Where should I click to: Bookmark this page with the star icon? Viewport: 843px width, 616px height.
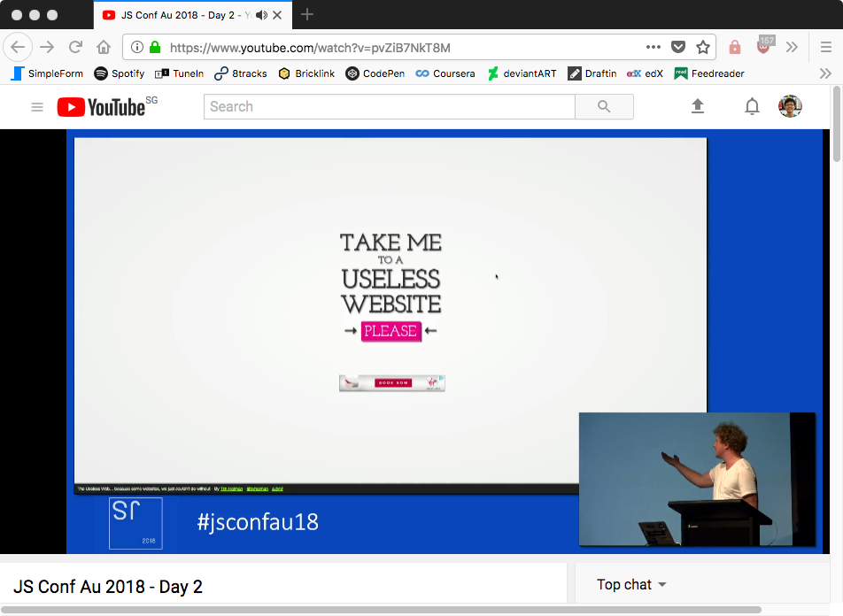tap(703, 47)
